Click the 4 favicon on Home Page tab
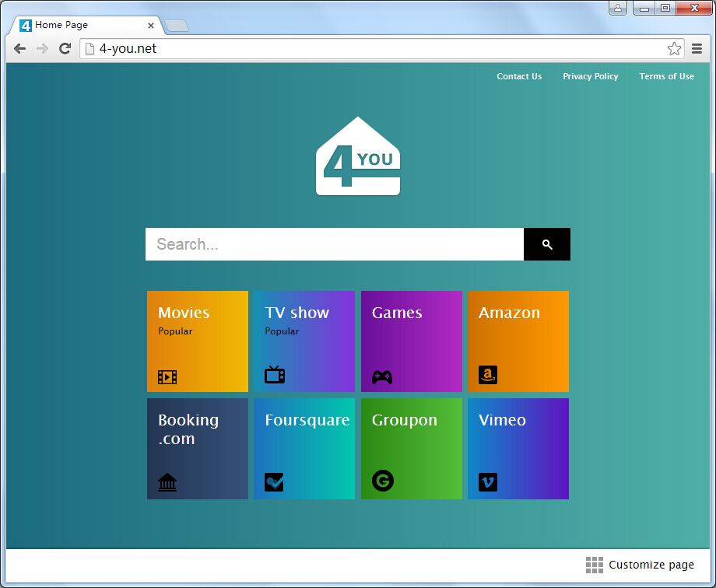The image size is (716, 588). pyautogui.click(x=26, y=25)
